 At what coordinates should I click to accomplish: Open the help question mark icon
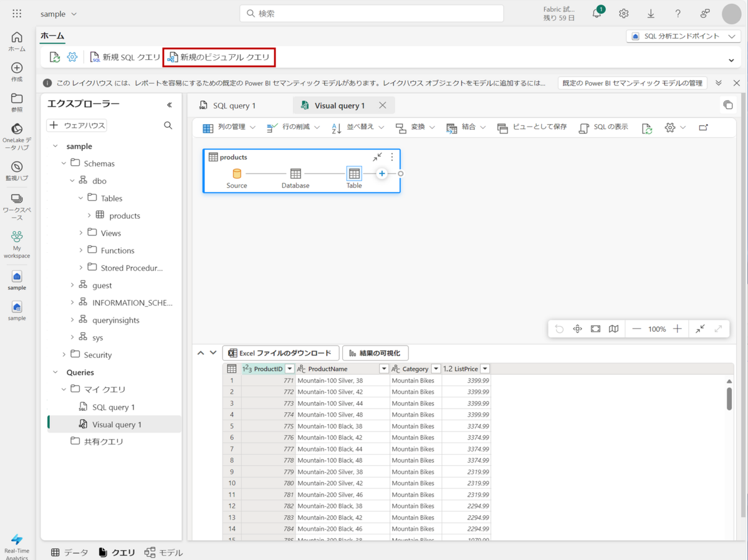point(678,13)
